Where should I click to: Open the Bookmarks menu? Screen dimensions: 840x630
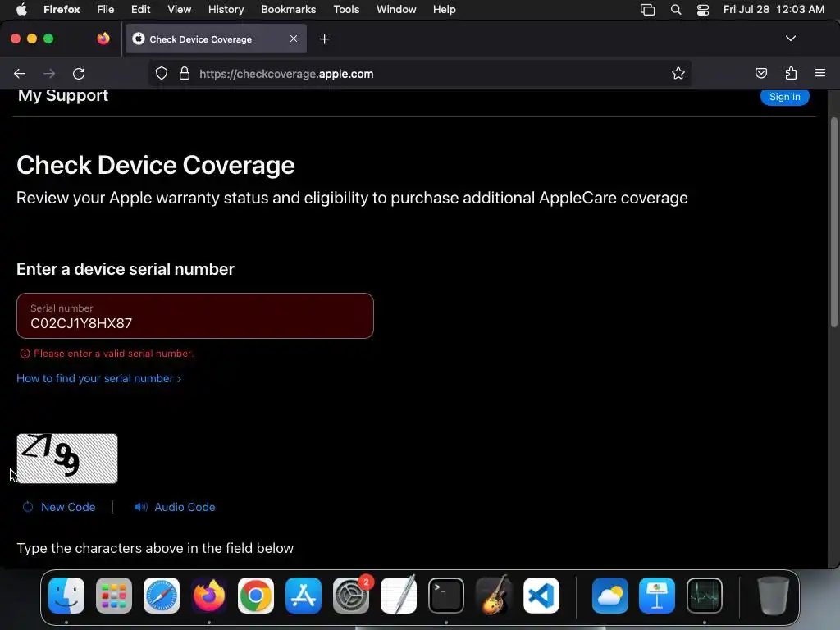pyautogui.click(x=288, y=10)
